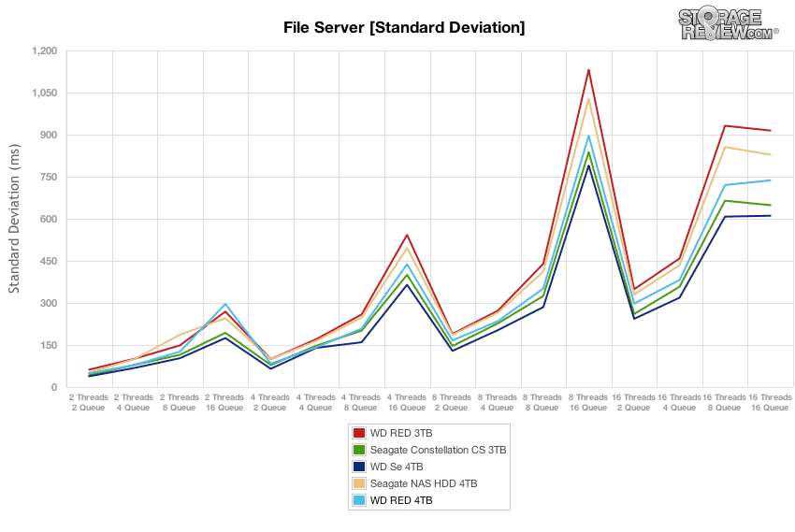Click the 8 Threads 8 Queue axis label
The height and width of the screenshot is (532, 795).
[x=542, y=402]
